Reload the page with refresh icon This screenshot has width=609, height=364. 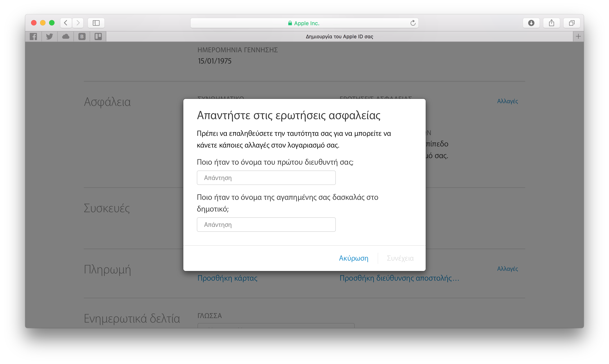(413, 23)
